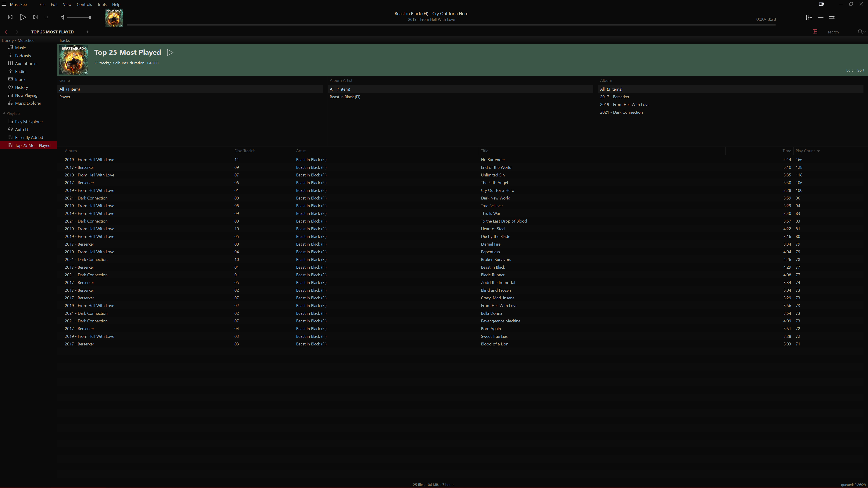This screenshot has width=868, height=488.
Task: Click the play button in player controls
Action: pyautogui.click(x=23, y=17)
